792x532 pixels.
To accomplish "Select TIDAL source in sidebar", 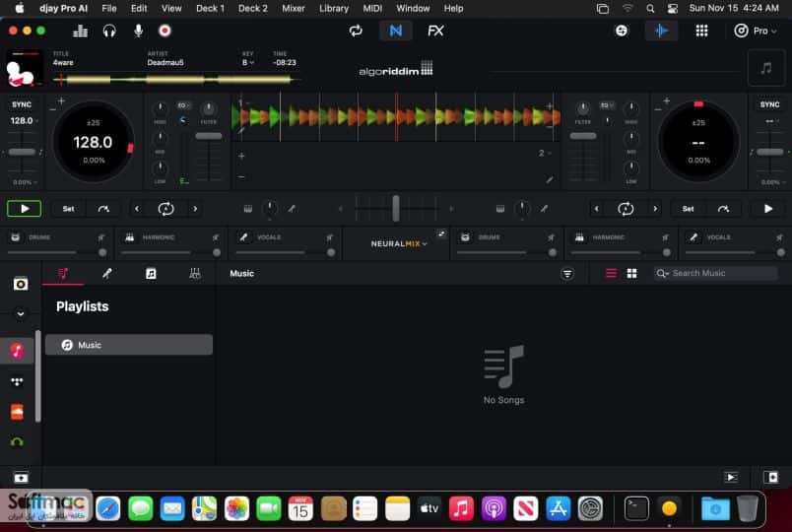I will tap(17, 381).
